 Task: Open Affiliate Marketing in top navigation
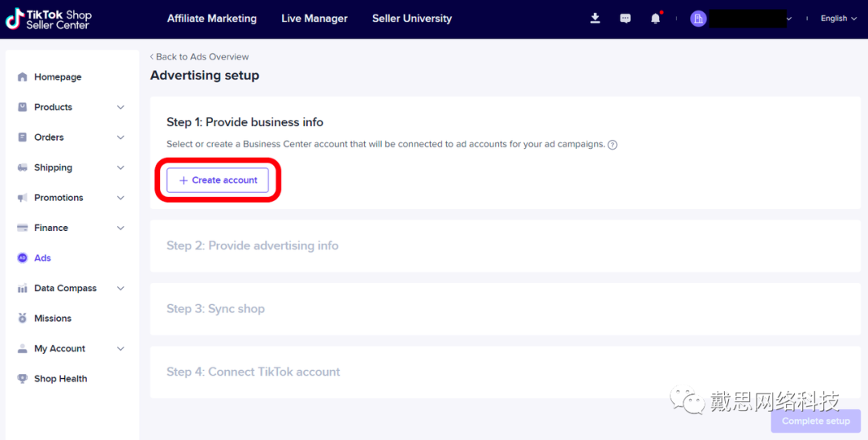212,19
